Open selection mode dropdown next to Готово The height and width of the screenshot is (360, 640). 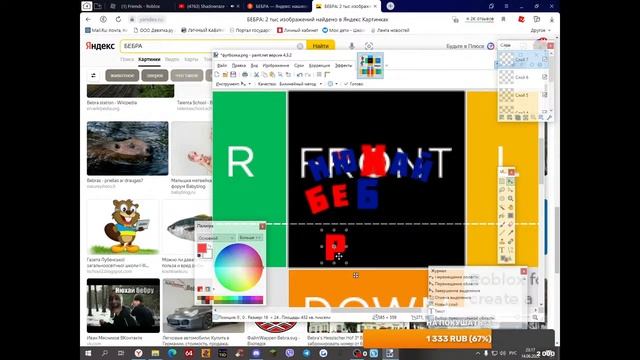coord(333,84)
